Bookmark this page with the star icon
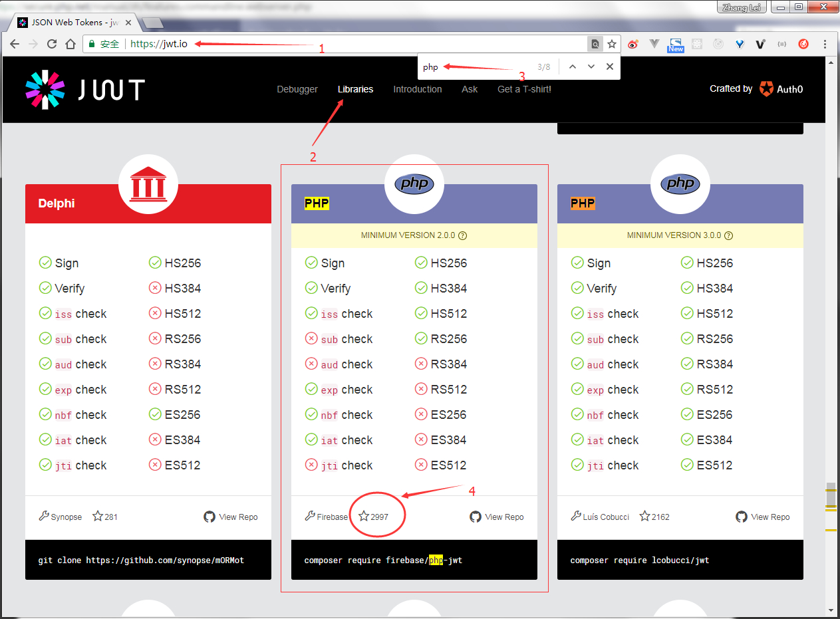Screen dimensions: 840x619 612,44
